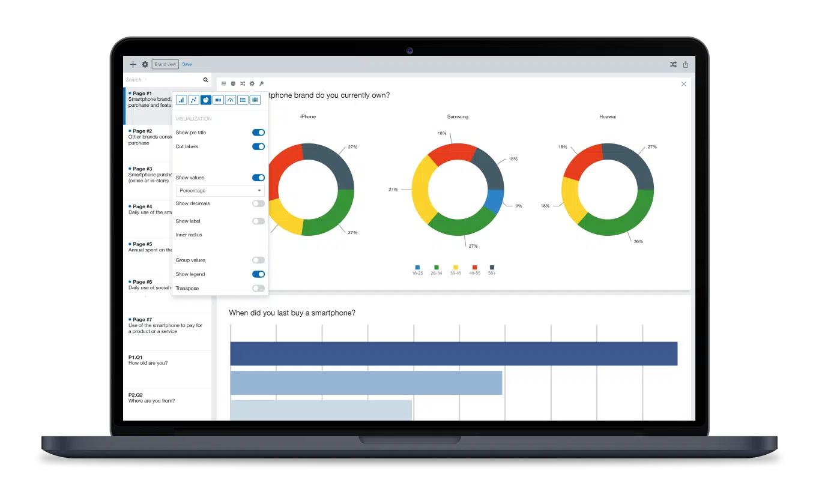Select the table grid visualization type
The image size is (828, 504).
pos(255,100)
